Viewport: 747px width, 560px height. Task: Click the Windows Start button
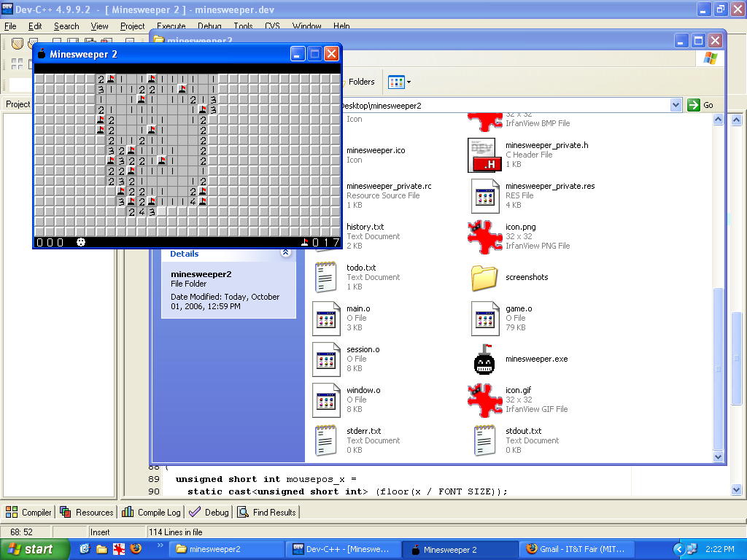click(31, 549)
